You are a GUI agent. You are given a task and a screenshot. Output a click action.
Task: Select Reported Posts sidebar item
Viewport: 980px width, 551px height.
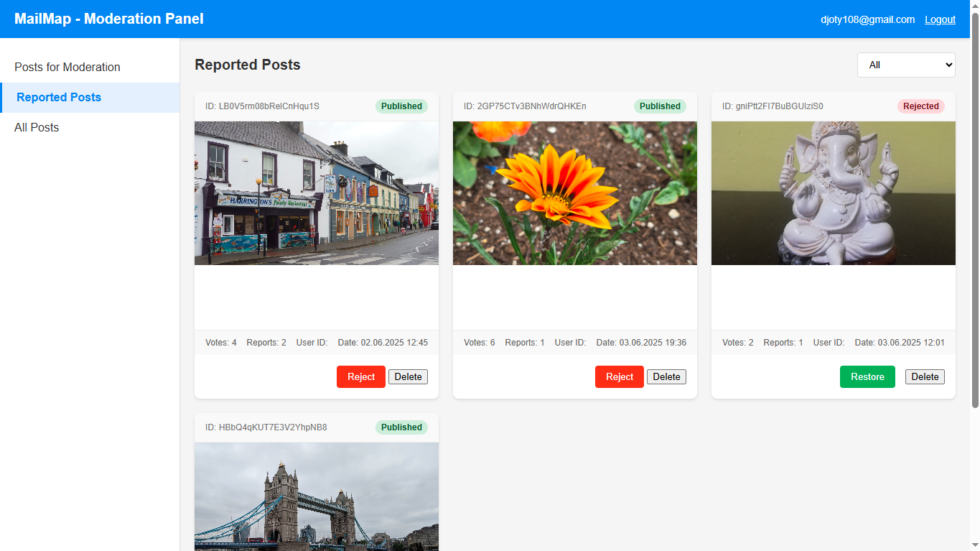pos(90,97)
